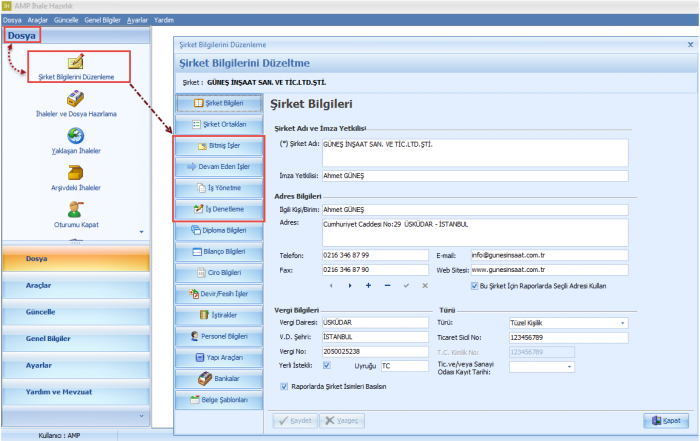Click the remove address minus icon

pos(387,286)
